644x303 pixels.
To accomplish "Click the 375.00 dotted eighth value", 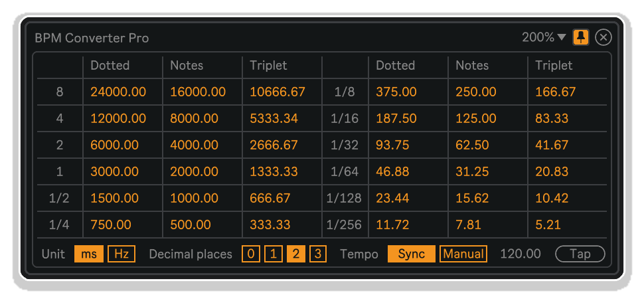I will (396, 92).
